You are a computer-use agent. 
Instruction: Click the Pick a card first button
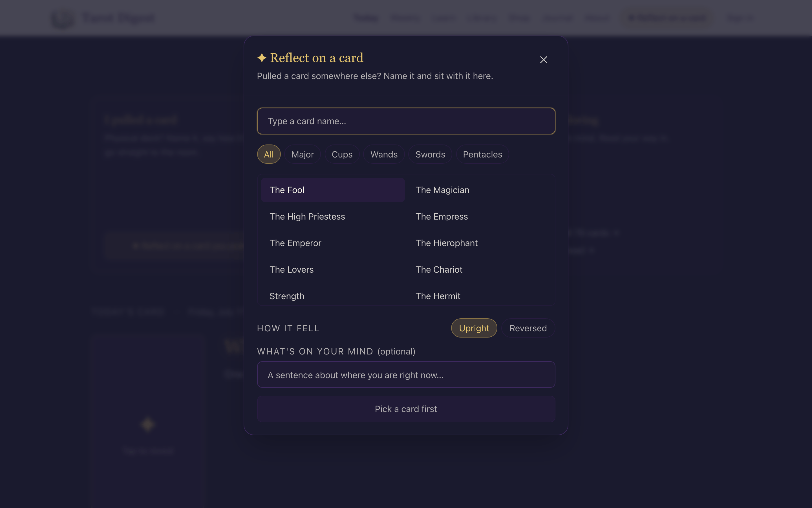[x=406, y=409]
